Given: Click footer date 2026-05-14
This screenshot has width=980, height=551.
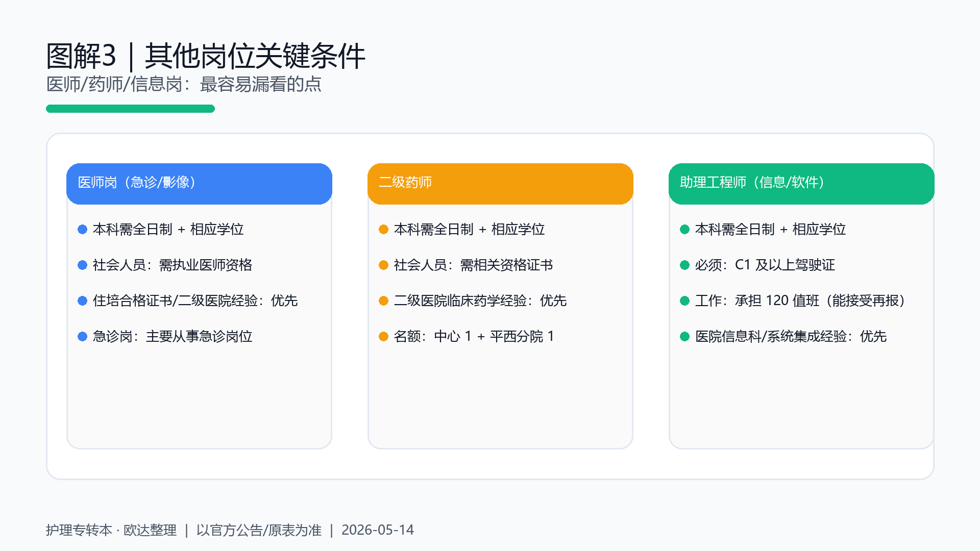Looking at the screenshot, I should [378, 530].
